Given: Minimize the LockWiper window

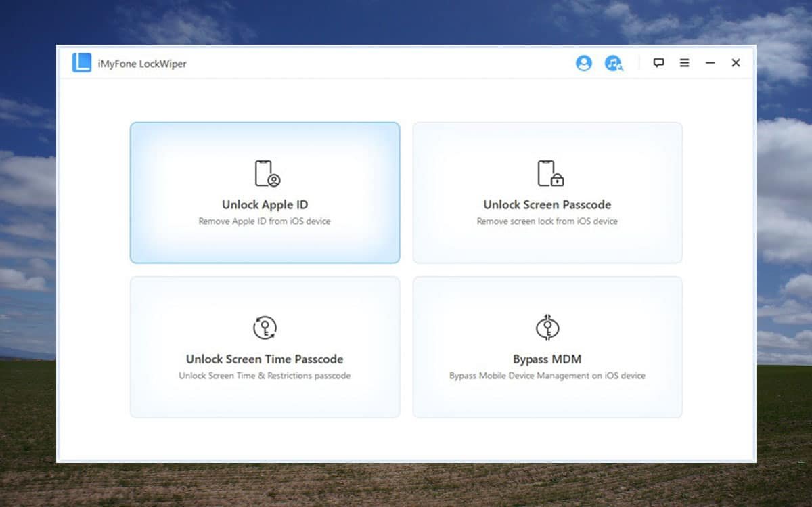Looking at the screenshot, I should [710, 63].
